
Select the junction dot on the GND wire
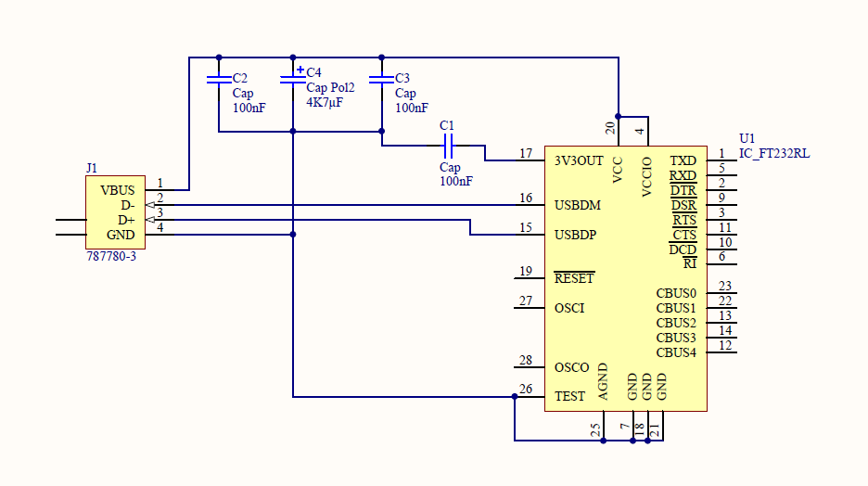click(x=293, y=235)
